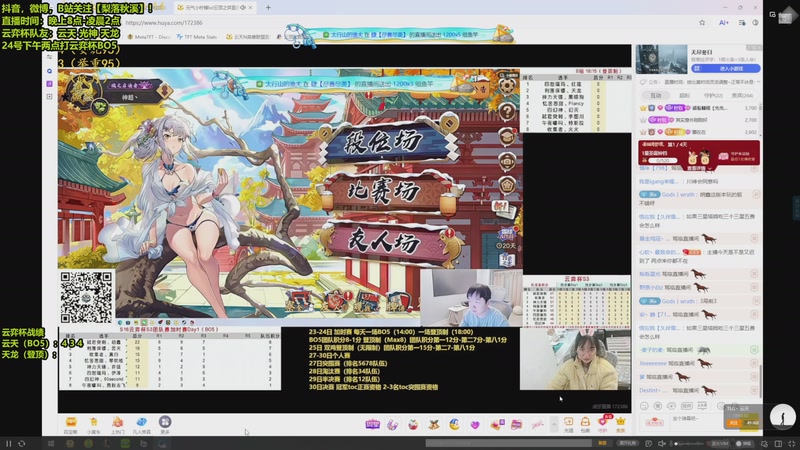Screen dimensions: 800x450
Task: Click the browser address bar URL
Action: tap(164, 23)
